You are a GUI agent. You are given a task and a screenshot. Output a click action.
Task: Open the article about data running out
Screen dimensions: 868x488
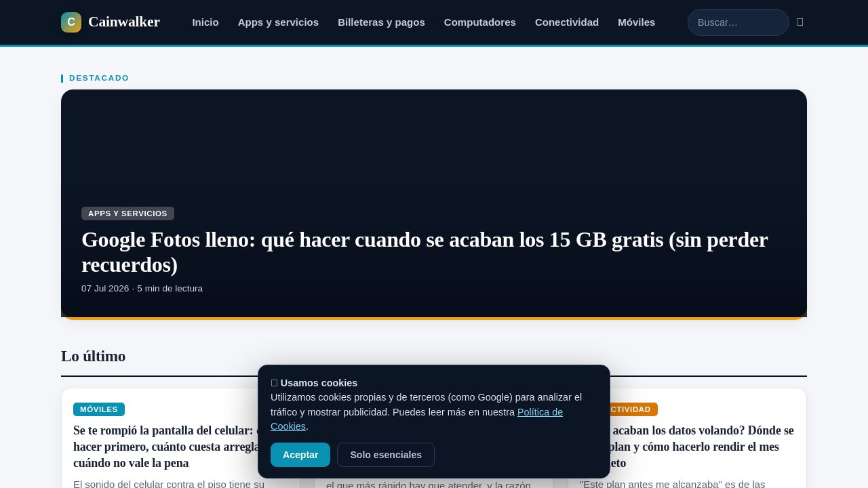click(x=702, y=447)
